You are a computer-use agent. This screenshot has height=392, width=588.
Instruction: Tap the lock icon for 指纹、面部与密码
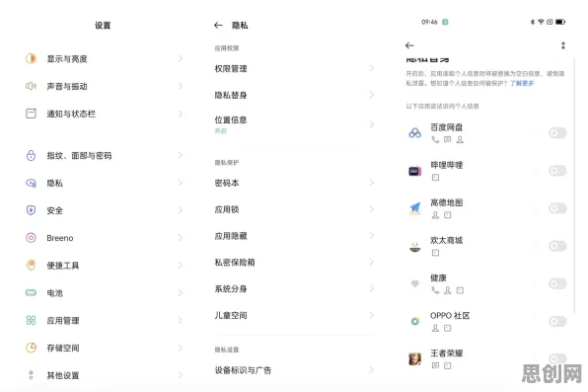click(32, 155)
